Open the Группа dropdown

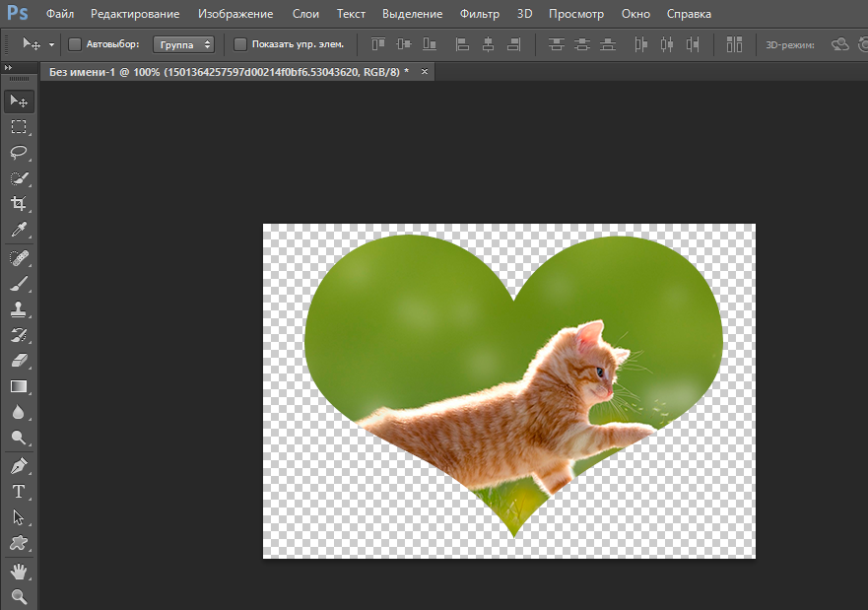pos(183,44)
